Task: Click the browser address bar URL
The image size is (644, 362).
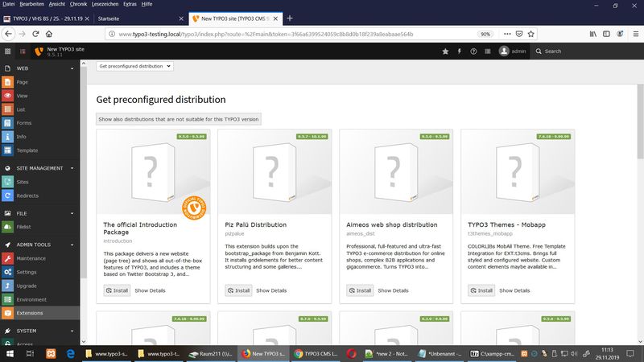Action: (x=266, y=34)
